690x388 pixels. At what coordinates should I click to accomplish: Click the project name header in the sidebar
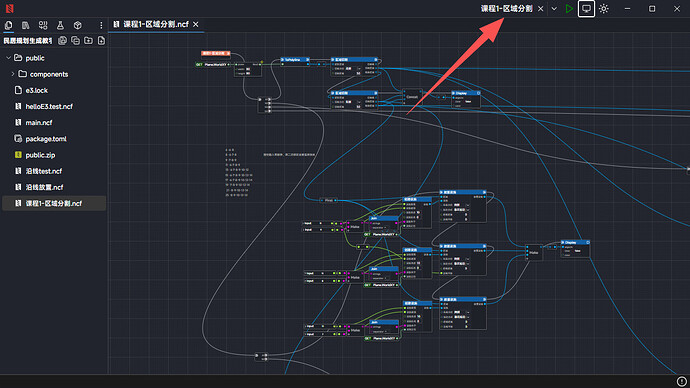27,40
